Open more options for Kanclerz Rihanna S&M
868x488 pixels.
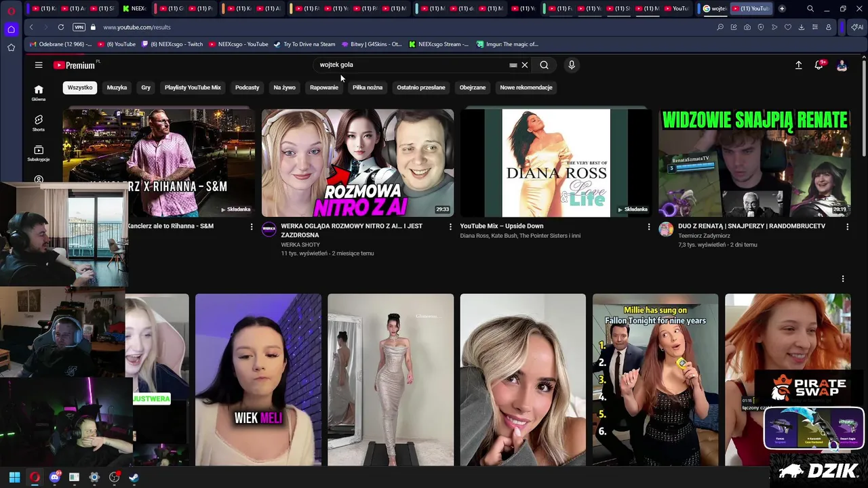(x=252, y=227)
